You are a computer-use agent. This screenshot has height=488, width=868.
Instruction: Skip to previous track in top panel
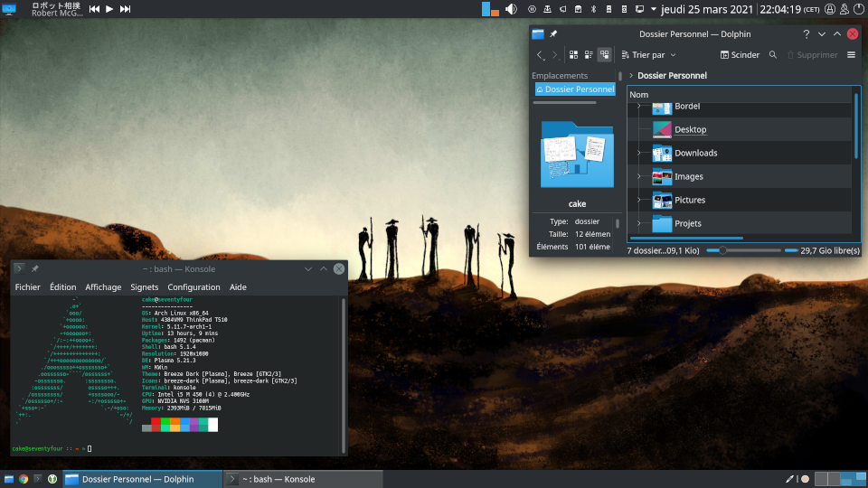point(95,9)
